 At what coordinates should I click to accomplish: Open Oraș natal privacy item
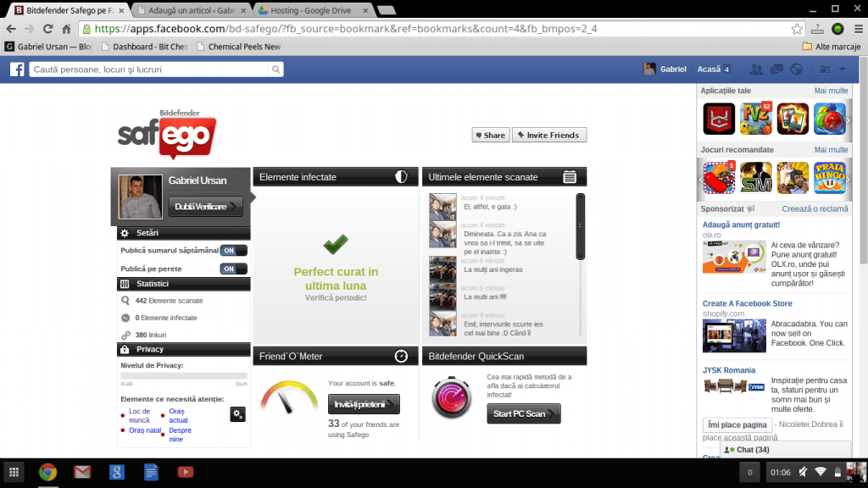click(x=145, y=430)
